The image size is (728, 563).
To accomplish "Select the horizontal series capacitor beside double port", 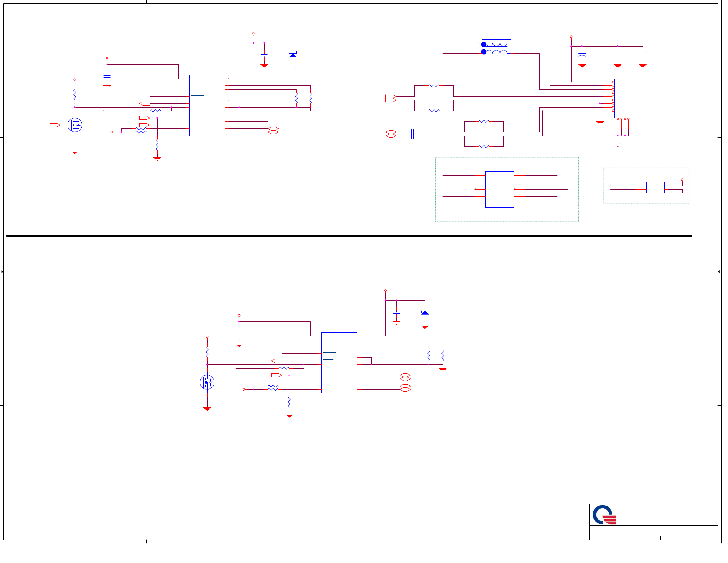I will click(x=413, y=134).
